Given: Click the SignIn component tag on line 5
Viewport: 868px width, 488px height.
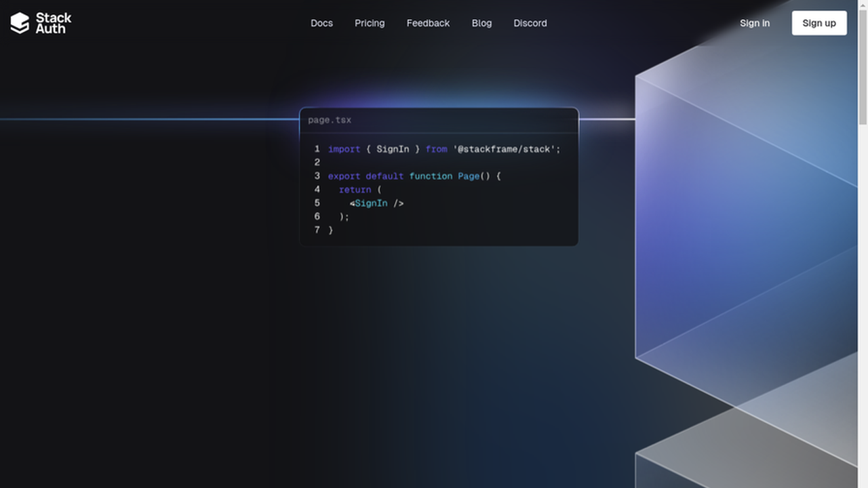Looking at the screenshot, I should click(376, 203).
